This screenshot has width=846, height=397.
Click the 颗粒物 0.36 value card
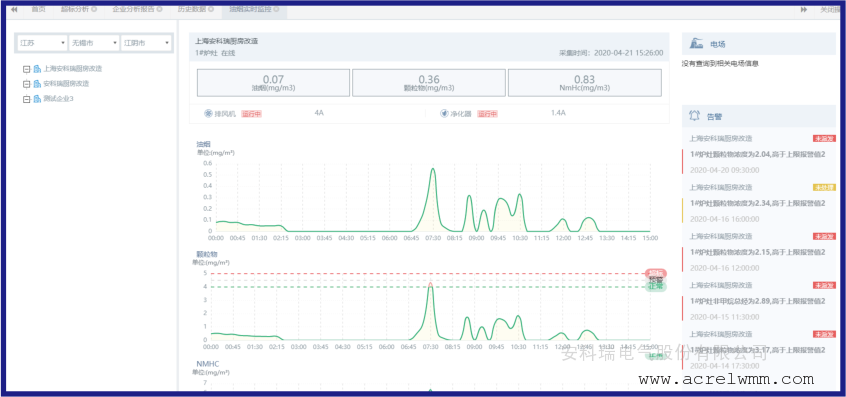(428, 83)
